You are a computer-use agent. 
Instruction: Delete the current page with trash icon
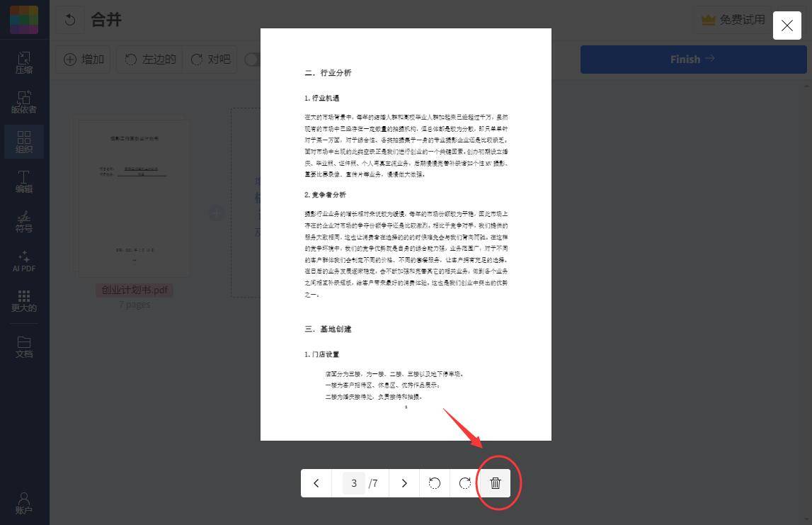point(496,483)
